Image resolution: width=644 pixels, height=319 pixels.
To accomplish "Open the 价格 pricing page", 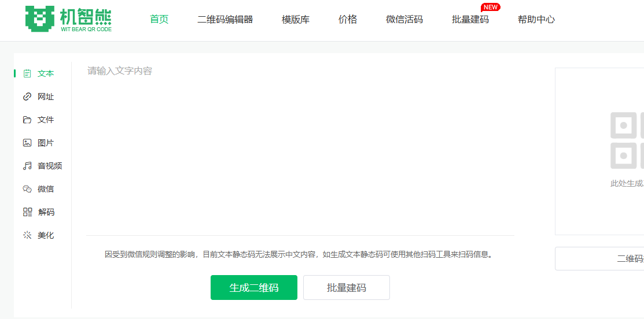I will pyautogui.click(x=348, y=20).
